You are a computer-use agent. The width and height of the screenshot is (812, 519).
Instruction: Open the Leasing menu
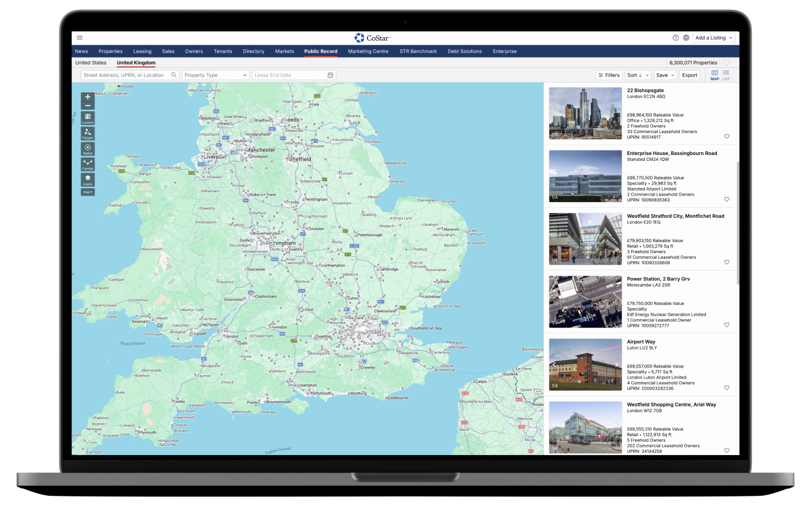tap(142, 51)
